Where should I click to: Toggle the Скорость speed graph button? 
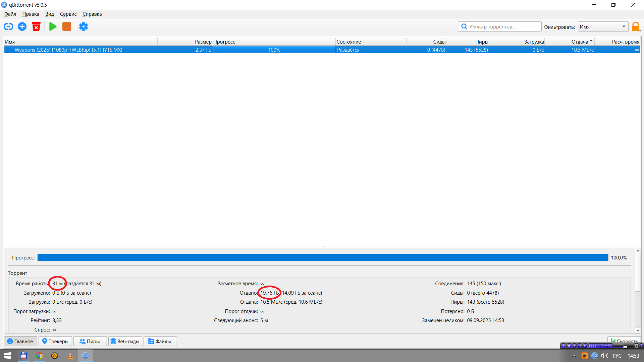click(x=624, y=340)
